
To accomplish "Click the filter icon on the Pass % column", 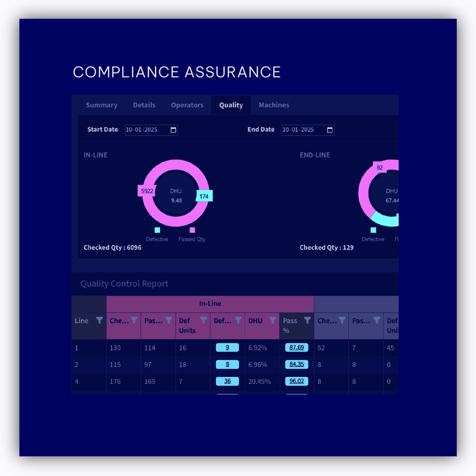I will [x=308, y=321].
